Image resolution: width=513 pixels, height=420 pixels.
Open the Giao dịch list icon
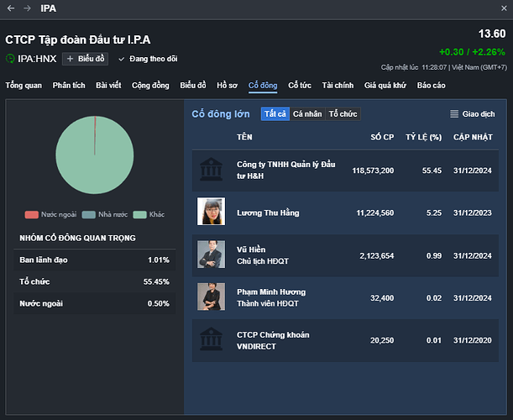[x=454, y=114]
